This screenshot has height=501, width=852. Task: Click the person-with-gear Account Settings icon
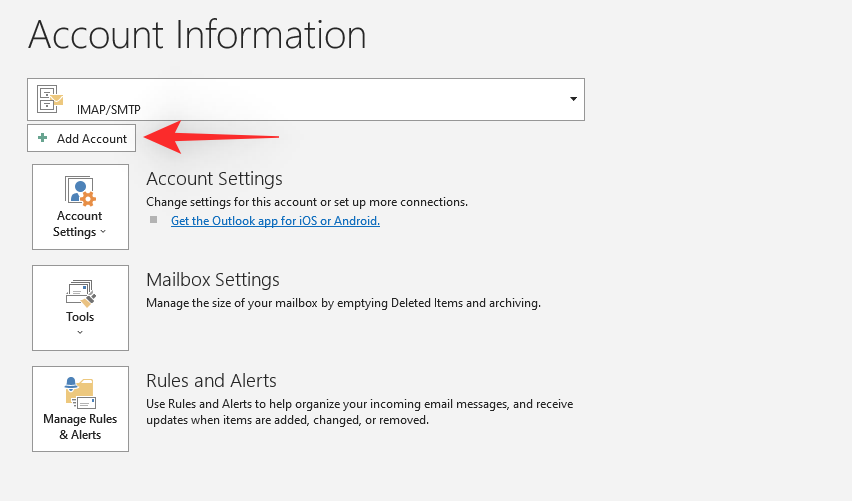click(80, 190)
